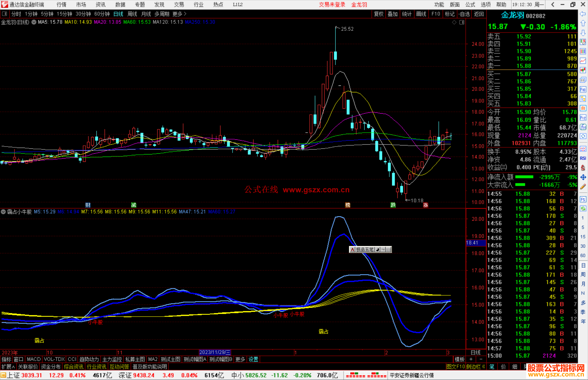Open the 公式 menu
The image size is (588, 380).
(470, 5)
